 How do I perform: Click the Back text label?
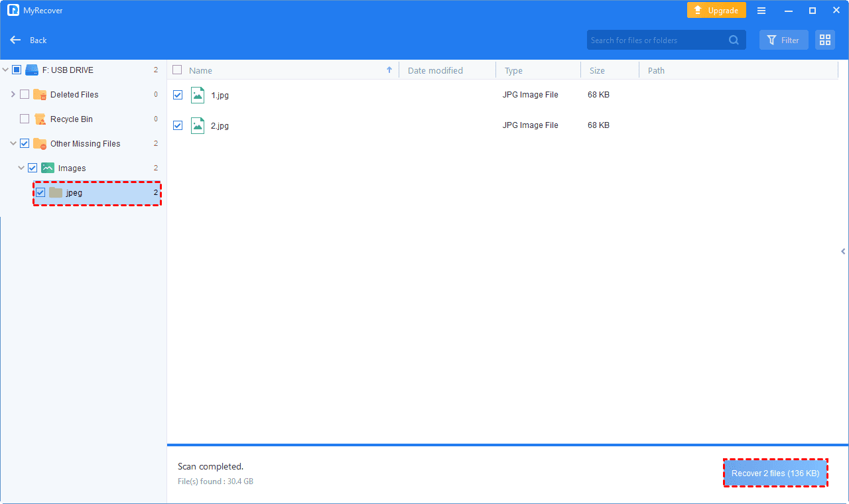(x=38, y=40)
